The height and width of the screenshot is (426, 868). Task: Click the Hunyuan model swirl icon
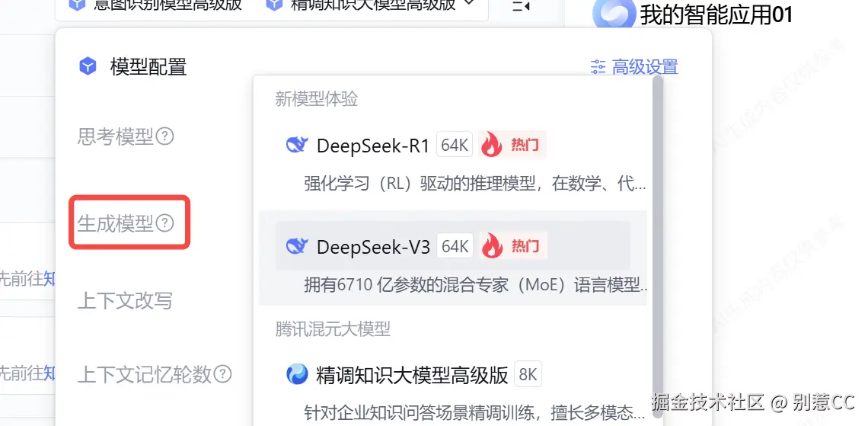297,374
